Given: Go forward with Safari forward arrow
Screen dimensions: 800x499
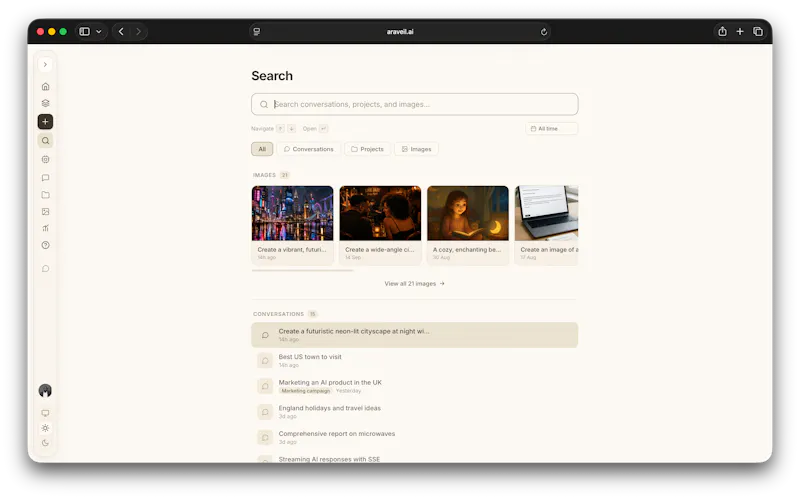Looking at the screenshot, I should pos(138,32).
